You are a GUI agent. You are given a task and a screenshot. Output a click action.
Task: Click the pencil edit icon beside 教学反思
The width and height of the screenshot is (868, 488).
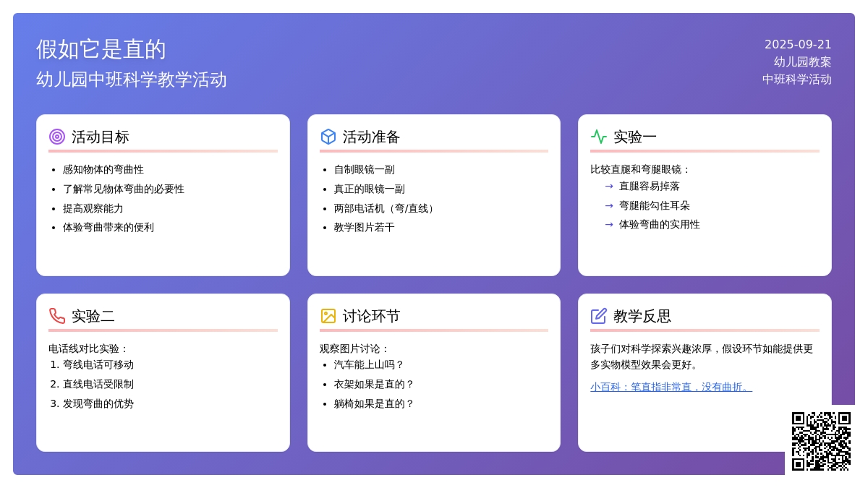599,316
